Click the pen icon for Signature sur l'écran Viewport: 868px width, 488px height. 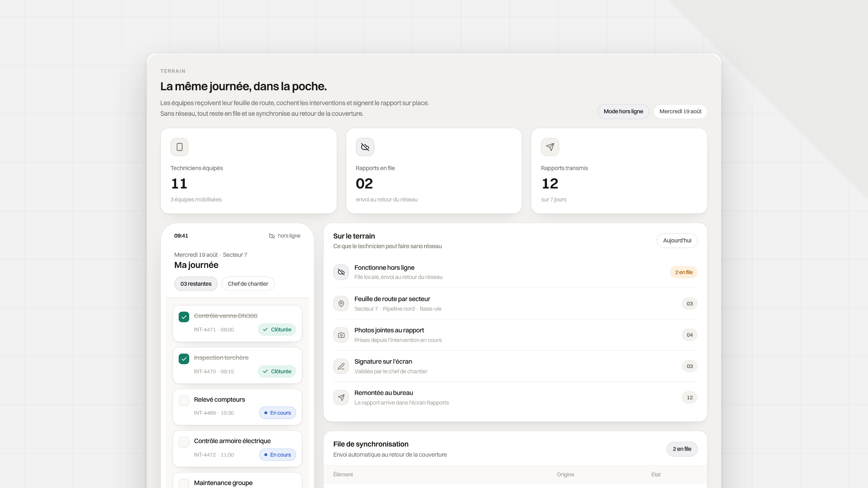[x=341, y=366]
